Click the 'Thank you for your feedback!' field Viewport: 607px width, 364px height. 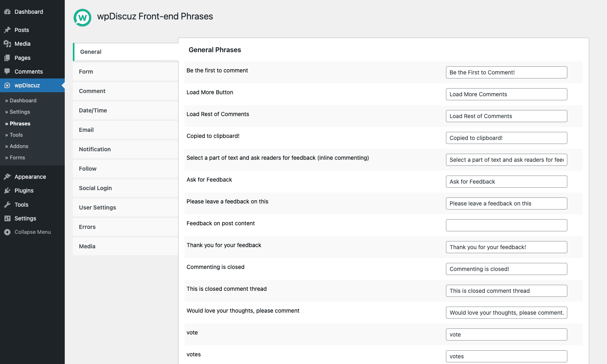(x=507, y=247)
